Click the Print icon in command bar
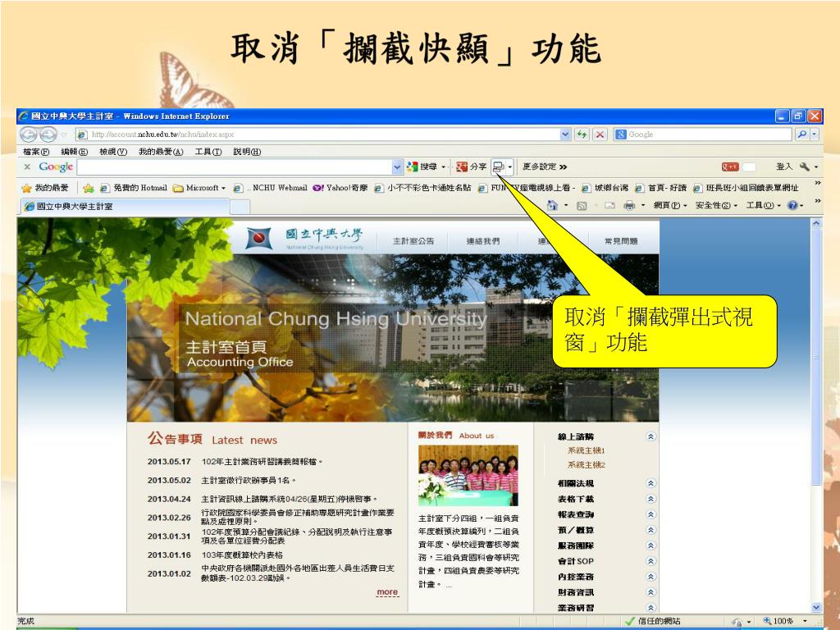 coord(629,206)
